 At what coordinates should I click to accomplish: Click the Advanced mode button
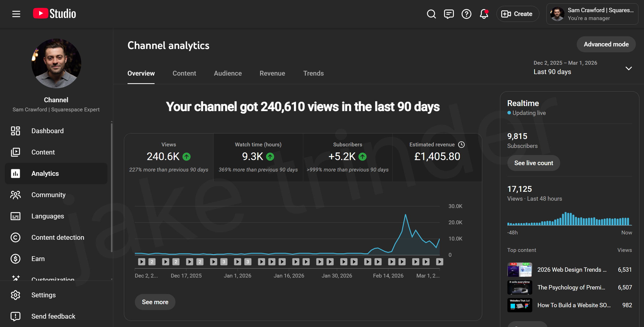pos(606,44)
